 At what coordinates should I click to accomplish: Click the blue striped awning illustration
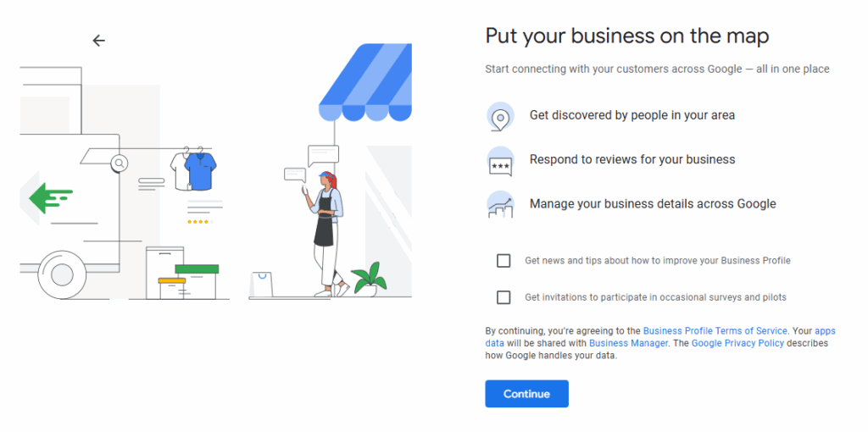365,82
